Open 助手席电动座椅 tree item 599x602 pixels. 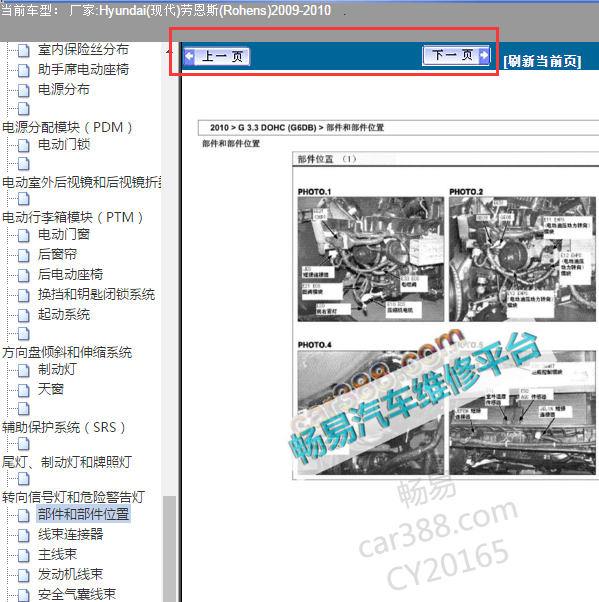[83, 69]
